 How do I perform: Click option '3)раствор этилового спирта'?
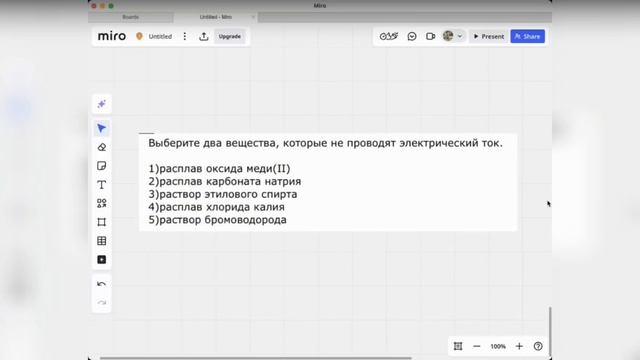tap(222, 194)
